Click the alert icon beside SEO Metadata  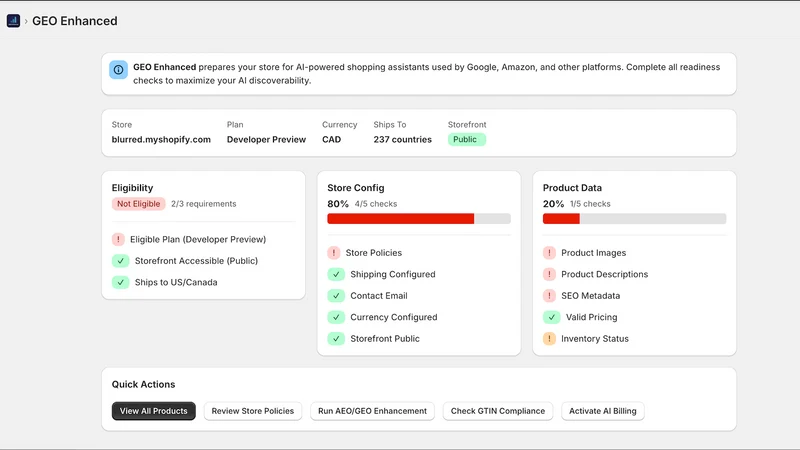click(x=549, y=295)
